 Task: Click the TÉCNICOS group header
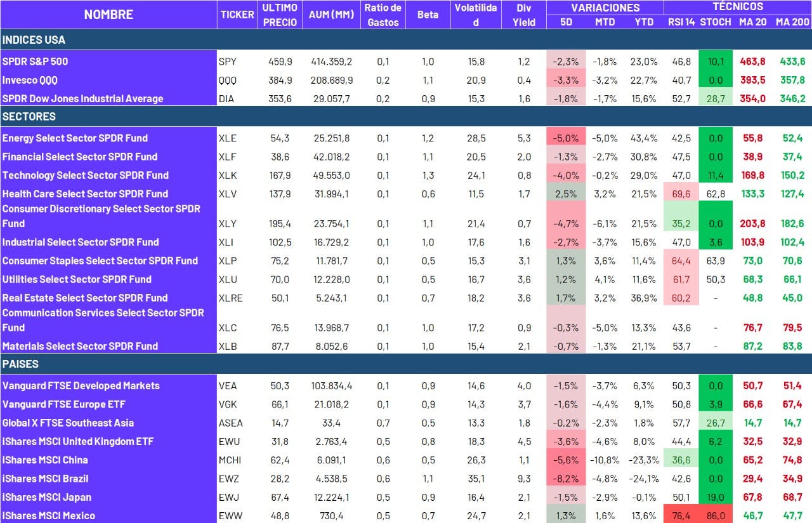click(x=738, y=7)
